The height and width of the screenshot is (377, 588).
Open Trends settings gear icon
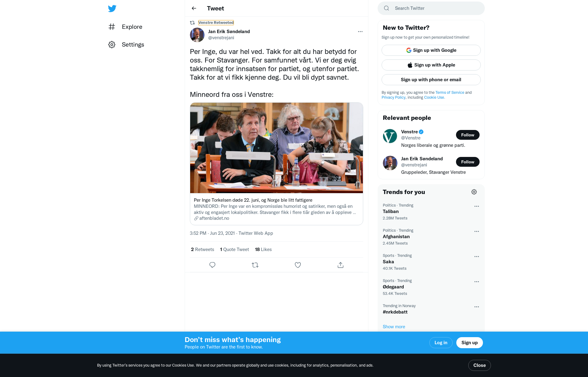click(474, 192)
